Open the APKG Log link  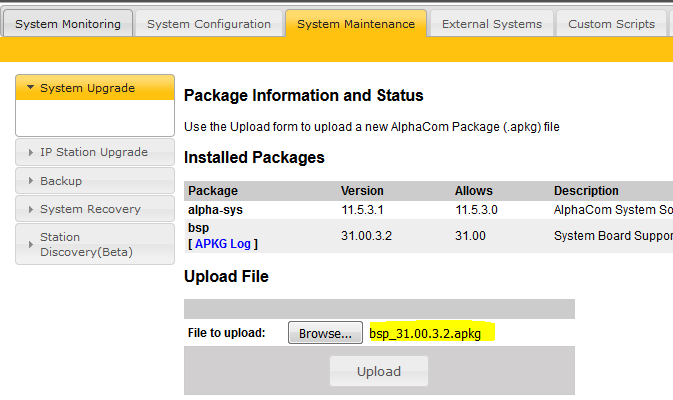(x=225, y=243)
